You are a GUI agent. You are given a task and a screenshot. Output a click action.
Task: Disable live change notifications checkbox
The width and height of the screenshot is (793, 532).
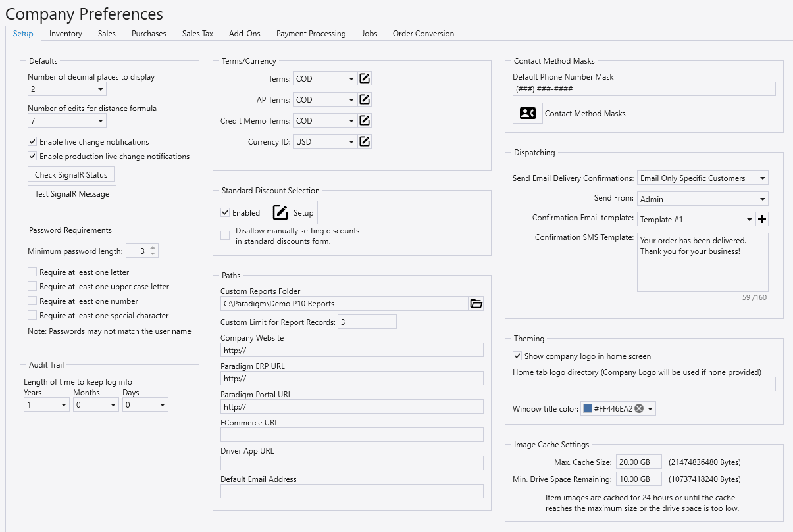click(32, 142)
